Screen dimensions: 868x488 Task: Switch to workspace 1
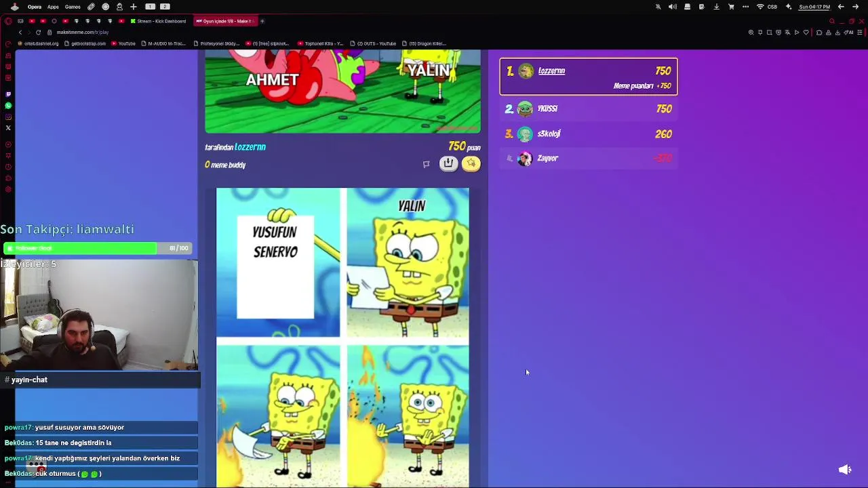[x=151, y=7]
